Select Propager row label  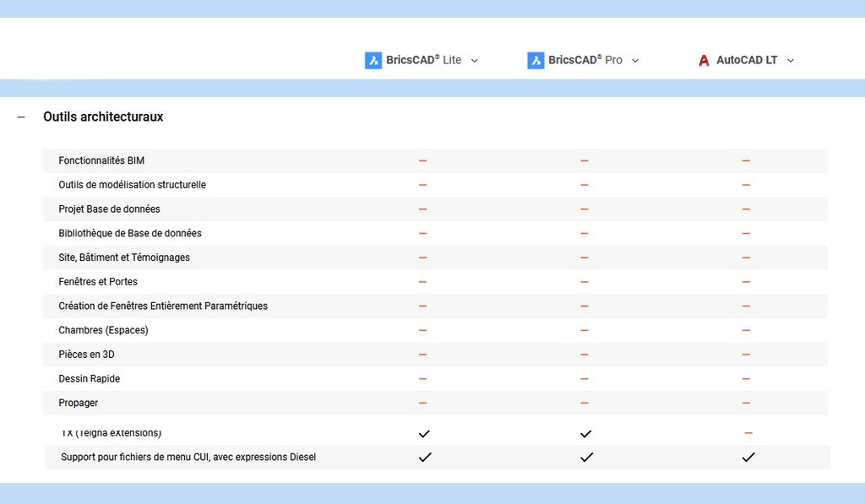tap(78, 403)
